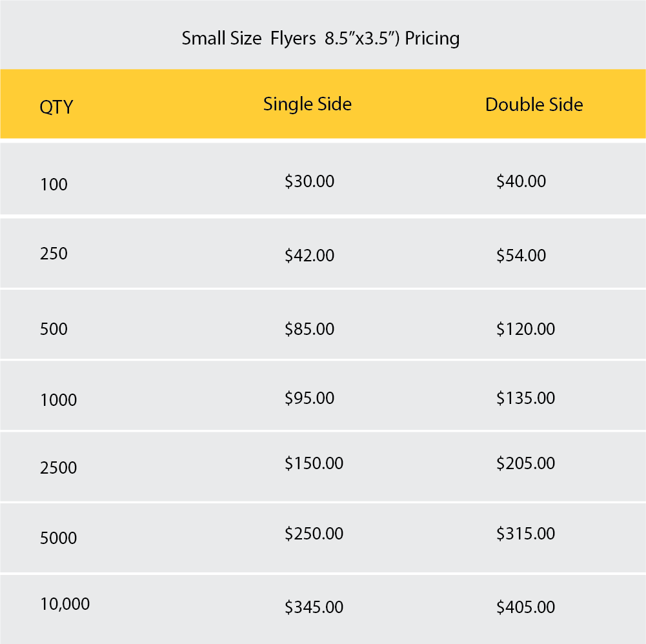Select the QTY column header
The height and width of the screenshot is (644, 646).
pos(56,106)
